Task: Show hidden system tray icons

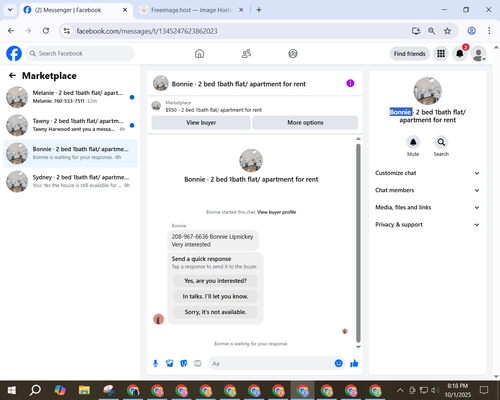Action: [400, 390]
